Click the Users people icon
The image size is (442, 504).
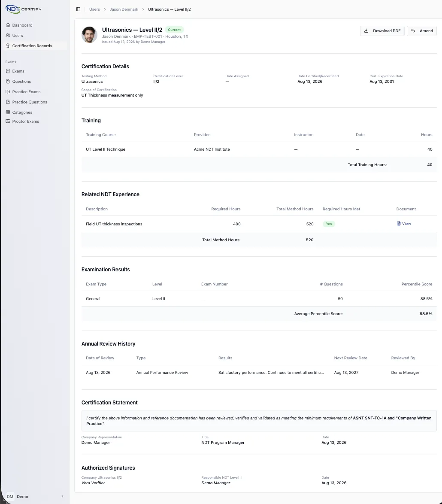coord(8,35)
